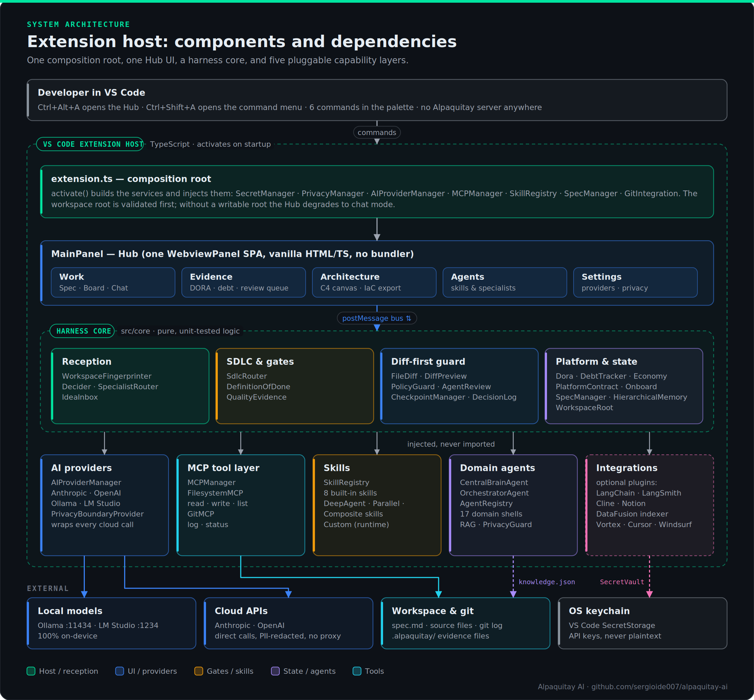Click the 'injected, never imported' note
Screen dimensions: 754x700
click(451, 444)
